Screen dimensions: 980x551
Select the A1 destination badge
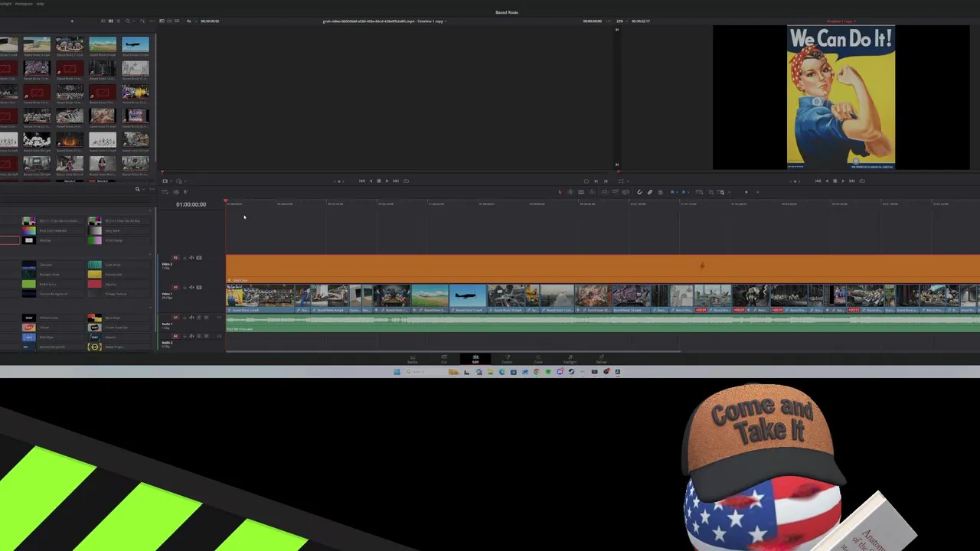tap(175, 318)
